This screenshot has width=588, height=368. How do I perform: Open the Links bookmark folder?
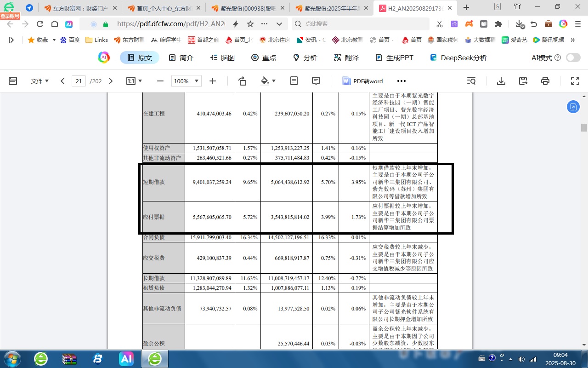tap(96, 40)
